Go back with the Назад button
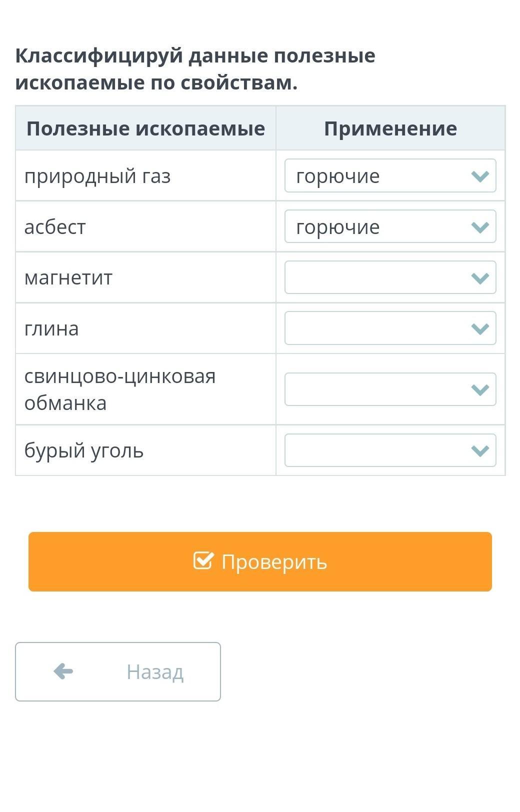This screenshot has height=812, width=520. 118,671
